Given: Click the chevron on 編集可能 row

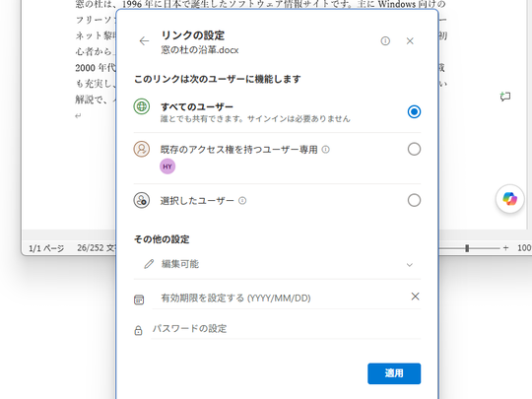Looking at the screenshot, I should pos(410,265).
